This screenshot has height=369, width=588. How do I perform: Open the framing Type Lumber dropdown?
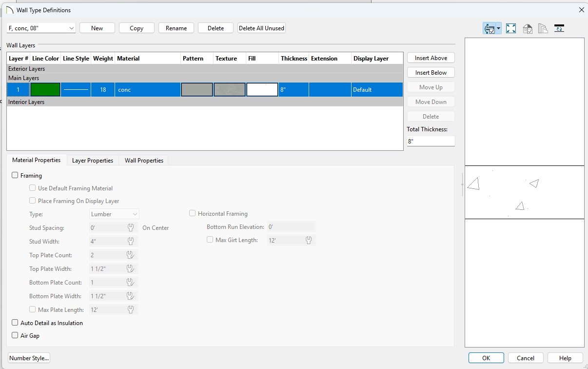115,214
